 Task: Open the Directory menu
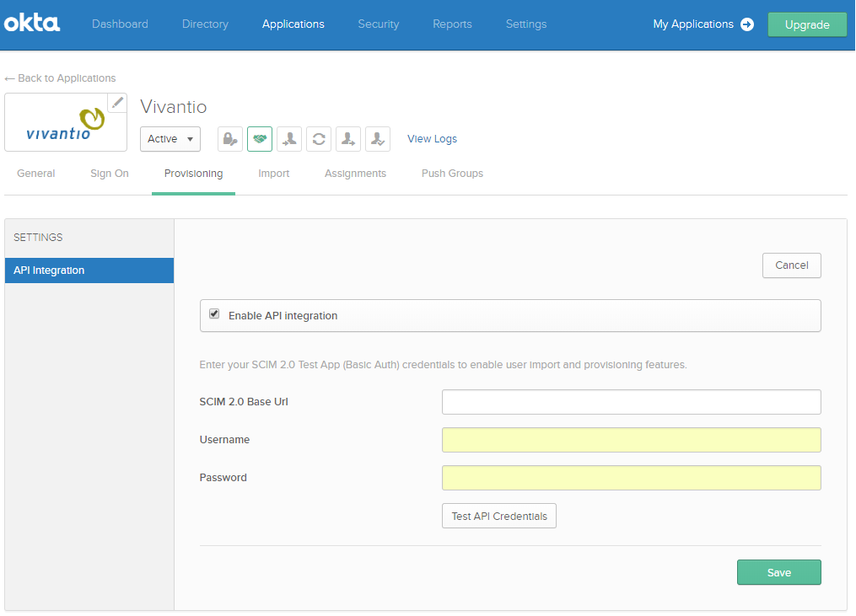coord(205,24)
